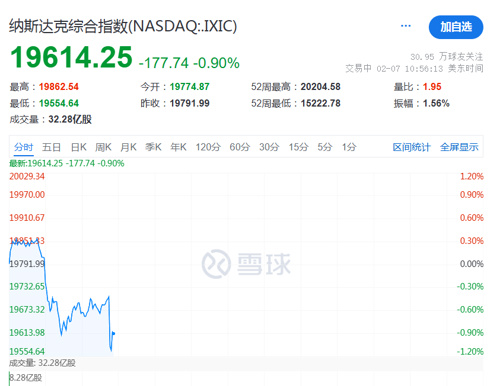Screen dimensions: 500x386
Task: Choose the 30分 interval tab
Action: pyautogui.click(x=269, y=147)
